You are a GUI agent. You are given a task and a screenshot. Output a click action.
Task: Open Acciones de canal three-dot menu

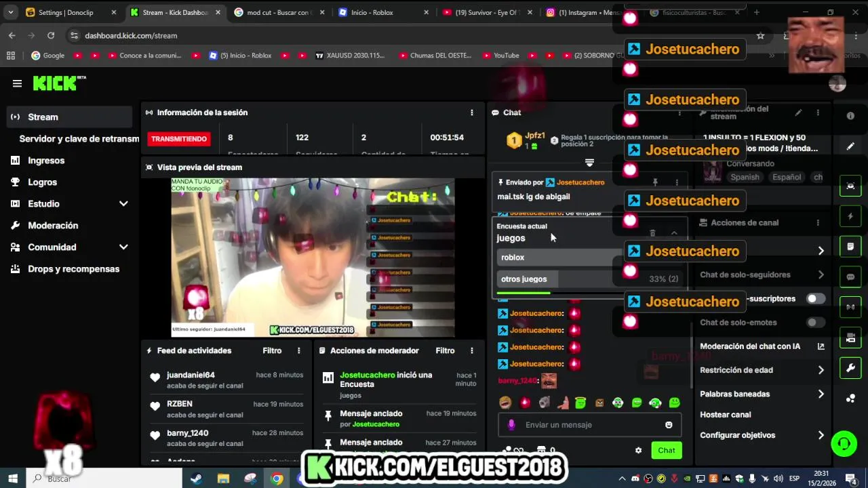tap(818, 222)
